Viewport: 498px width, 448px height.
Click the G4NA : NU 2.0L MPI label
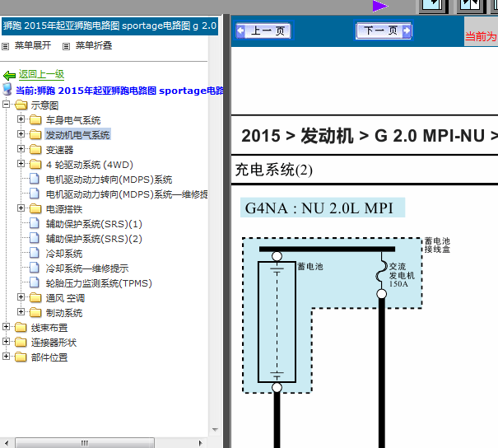(x=319, y=208)
